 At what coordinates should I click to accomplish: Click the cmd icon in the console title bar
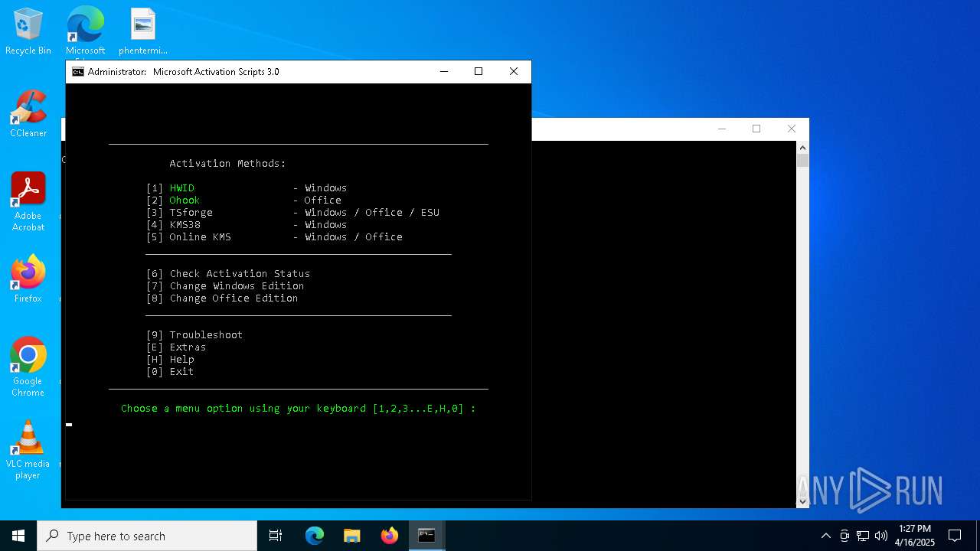click(x=78, y=72)
